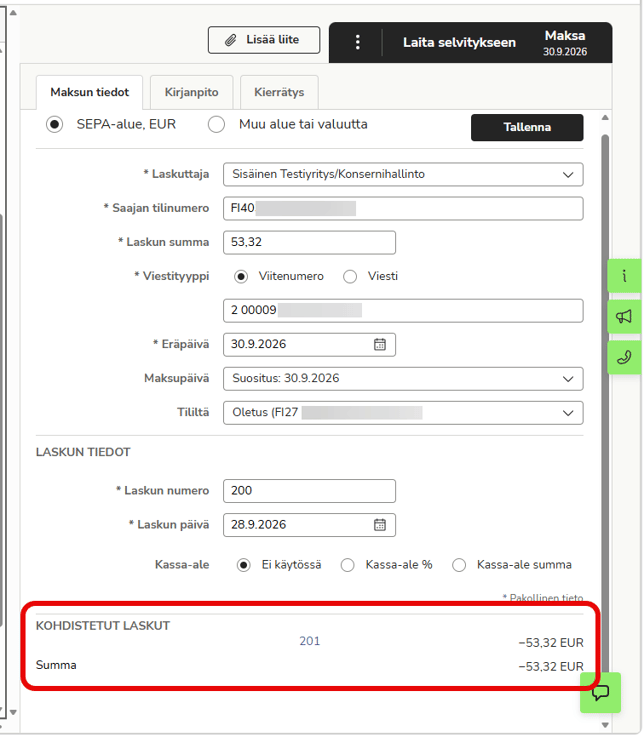Open the Maksupäivä dropdown
This screenshot has height=737, width=644.
tap(403, 379)
